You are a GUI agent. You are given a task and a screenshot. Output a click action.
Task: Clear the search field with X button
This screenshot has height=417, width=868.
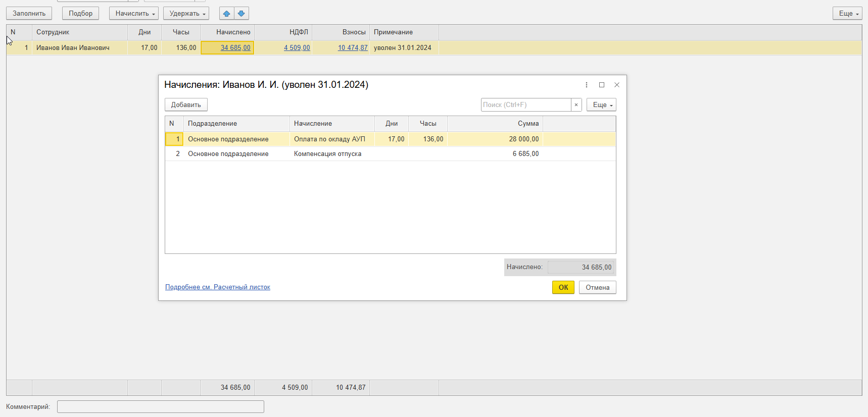tap(576, 105)
